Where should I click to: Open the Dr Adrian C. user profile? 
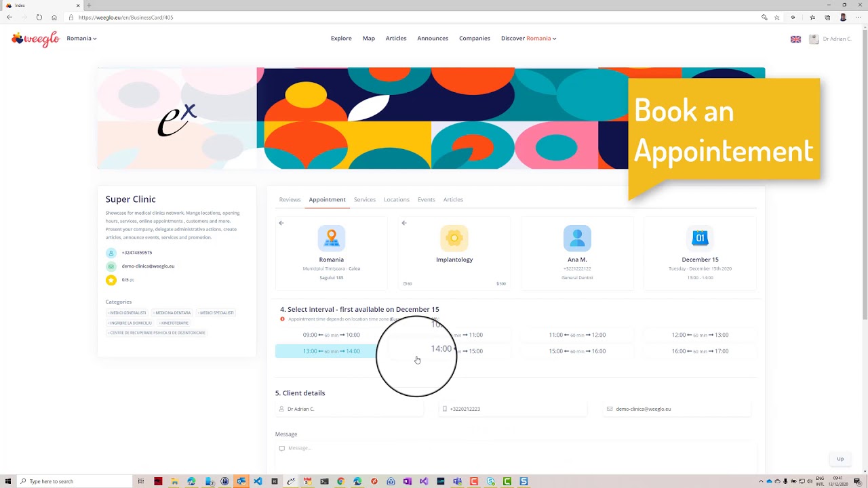click(x=831, y=39)
